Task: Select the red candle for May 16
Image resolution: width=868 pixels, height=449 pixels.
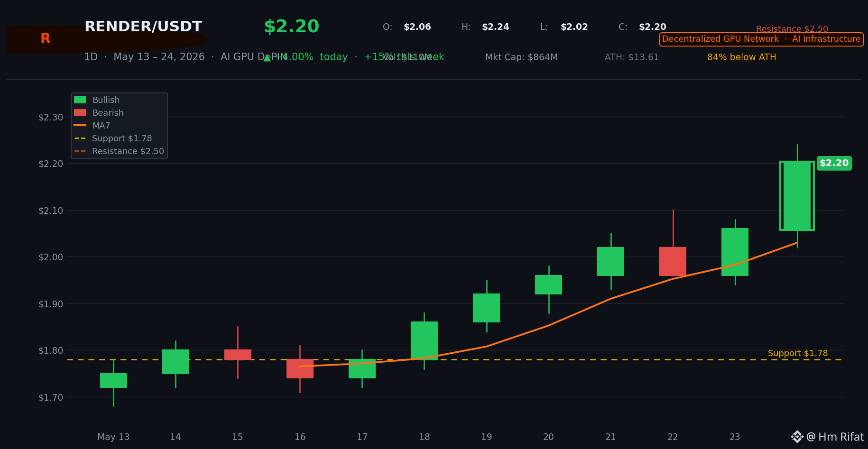Action: click(300, 368)
